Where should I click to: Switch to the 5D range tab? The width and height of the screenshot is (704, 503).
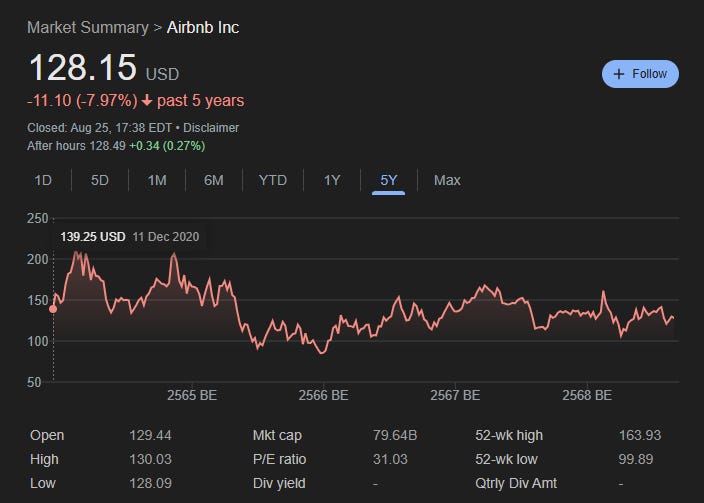[x=100, y=180]
